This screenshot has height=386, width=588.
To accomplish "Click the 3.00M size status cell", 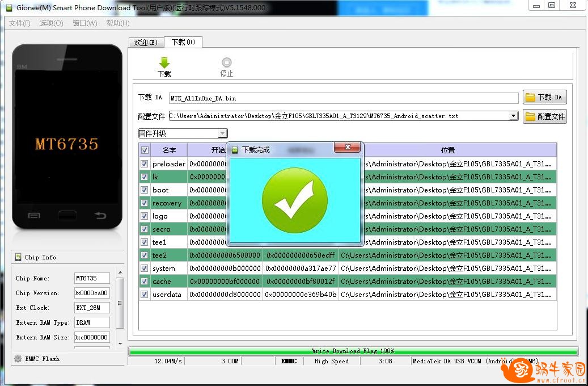I will (x=213, y=361).
